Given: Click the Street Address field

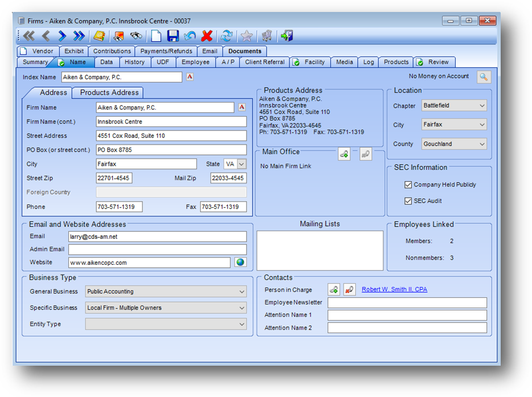Looking at the screenshot, I should click(x=171, y=136).
